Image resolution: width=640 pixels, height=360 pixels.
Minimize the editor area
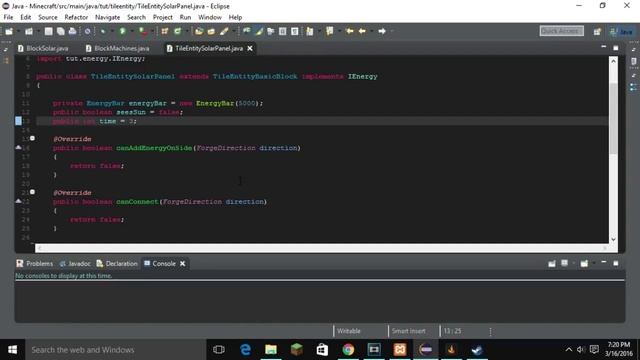pyautogui.click(x=604, y=48)
